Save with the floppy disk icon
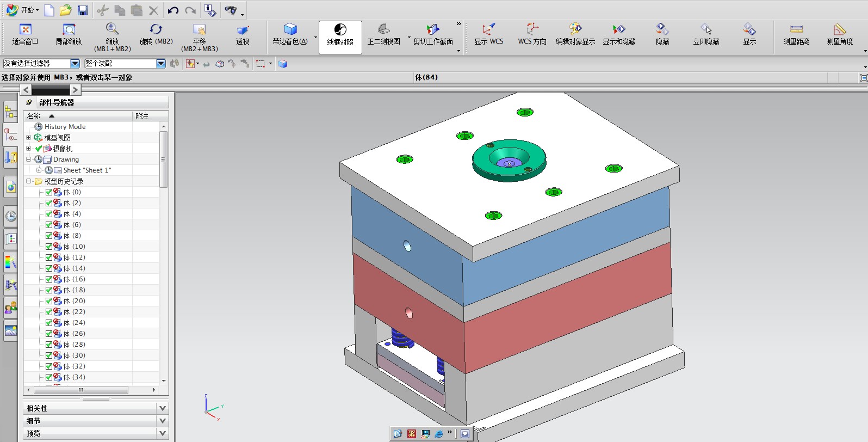 (82, 10)
